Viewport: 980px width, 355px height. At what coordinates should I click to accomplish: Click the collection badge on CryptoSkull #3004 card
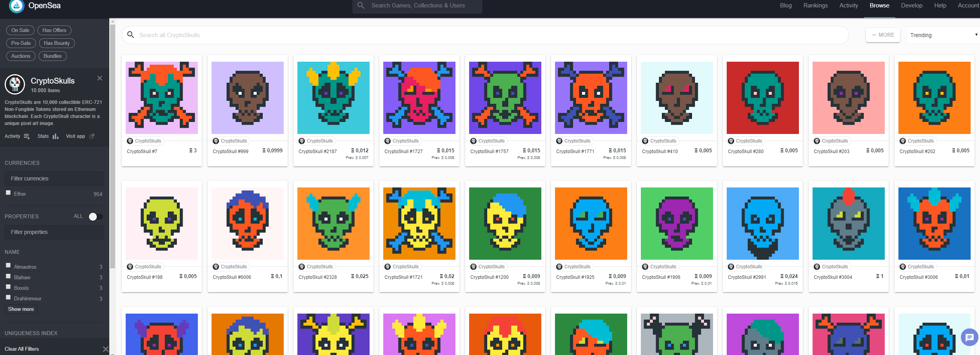tap(831, 267)
